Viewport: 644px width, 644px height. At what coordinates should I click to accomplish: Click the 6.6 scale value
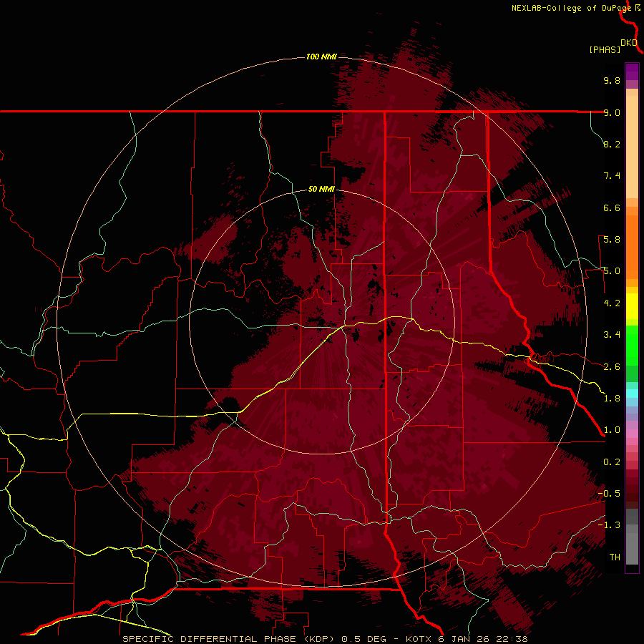tap(612, 208)
